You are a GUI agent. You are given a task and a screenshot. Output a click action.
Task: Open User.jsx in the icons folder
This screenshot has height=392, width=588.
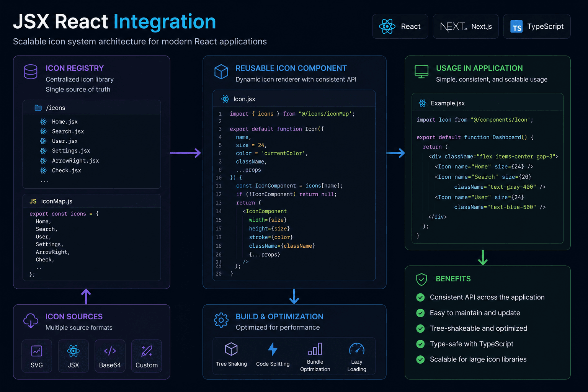pos(65,141)
